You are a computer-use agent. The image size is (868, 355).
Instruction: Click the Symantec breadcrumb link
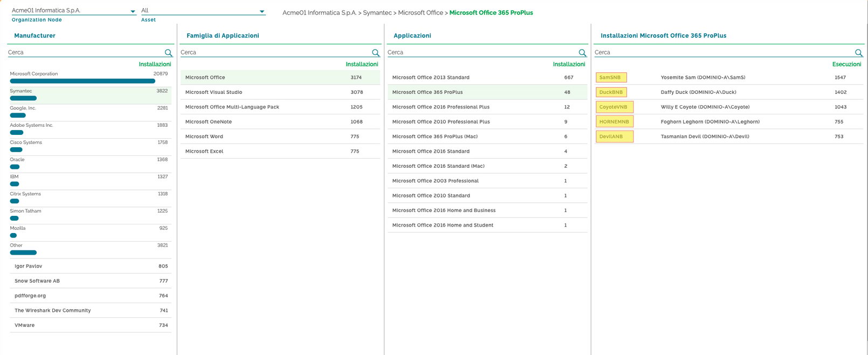click(377, 12)
